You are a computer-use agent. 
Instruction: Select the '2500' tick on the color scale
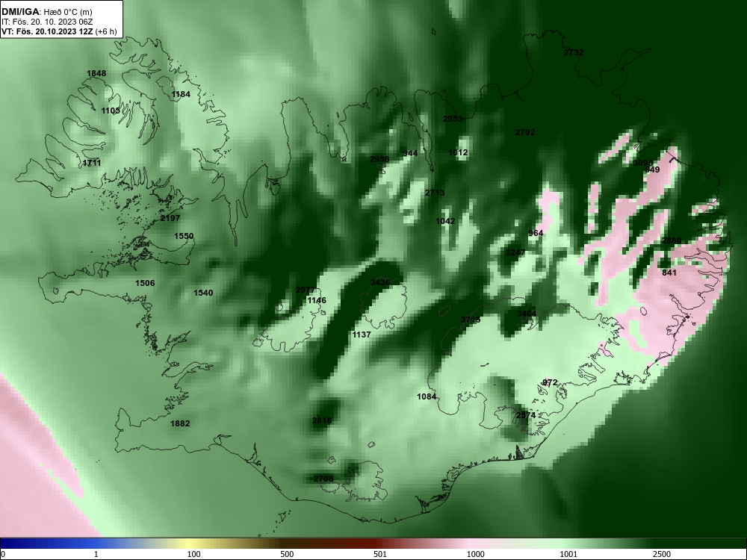[x=662, y=554]
